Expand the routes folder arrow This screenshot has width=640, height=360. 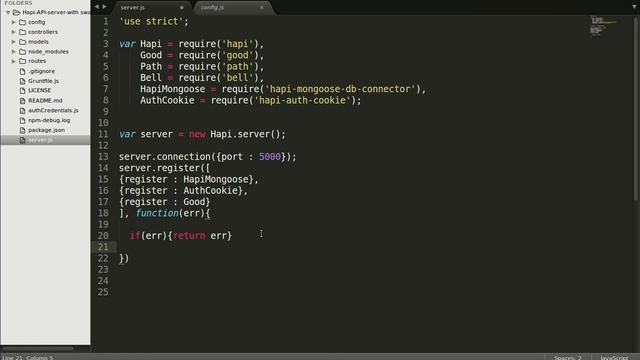[13, 61]
